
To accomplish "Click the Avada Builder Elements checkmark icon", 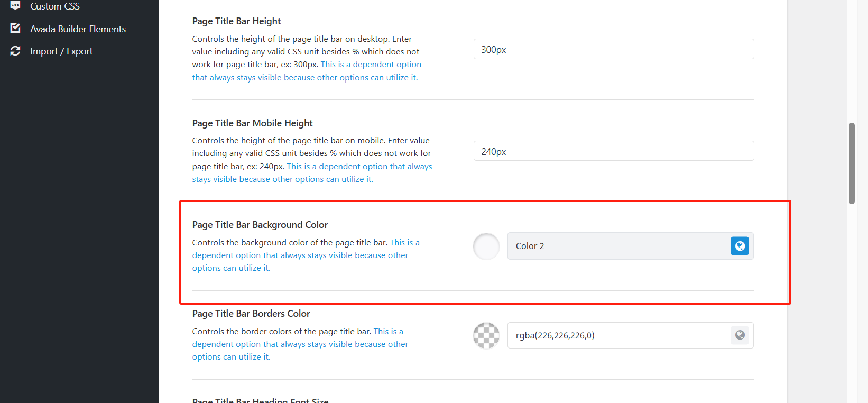I will 15,29.
